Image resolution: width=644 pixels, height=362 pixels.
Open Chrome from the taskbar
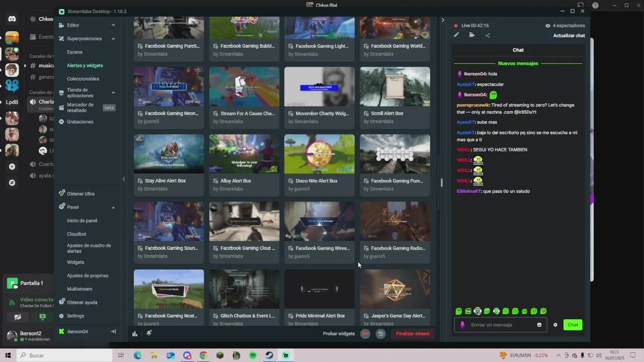[203, 355]
